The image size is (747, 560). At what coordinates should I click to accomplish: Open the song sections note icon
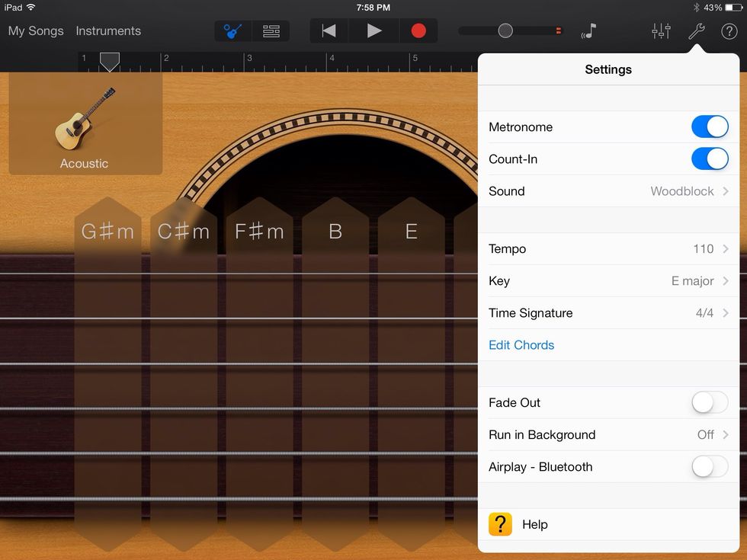tap(590, 31)
